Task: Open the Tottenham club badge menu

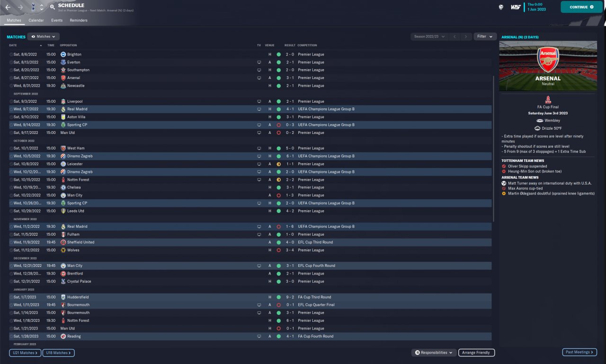Action: click(33, 8)
